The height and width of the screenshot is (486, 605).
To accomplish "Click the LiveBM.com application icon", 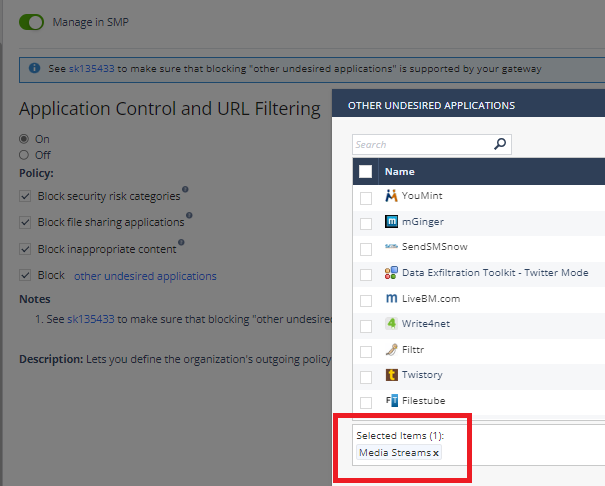I will coord(392,299).
